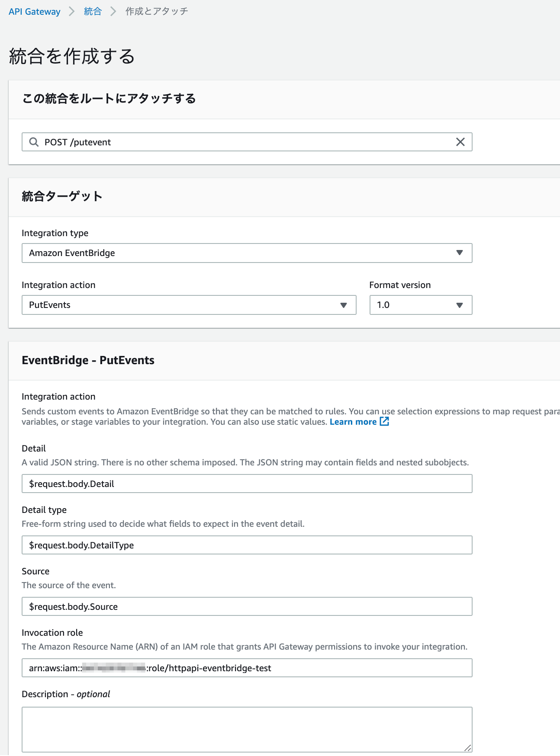Screen dimensions: 560x756
Task: Click the Invocation role ARN field
Action: [247, 668]
